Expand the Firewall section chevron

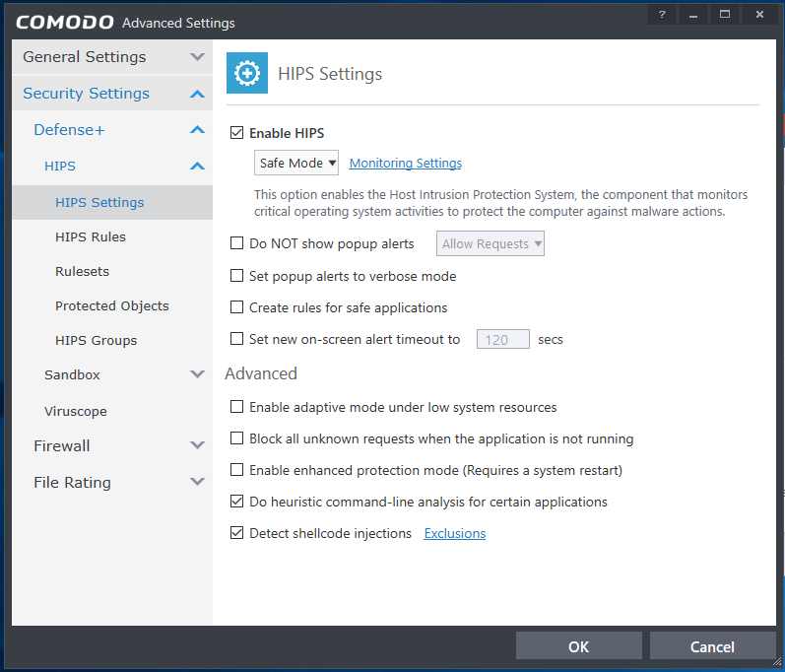pyautogui.click(x=197, y=446)
